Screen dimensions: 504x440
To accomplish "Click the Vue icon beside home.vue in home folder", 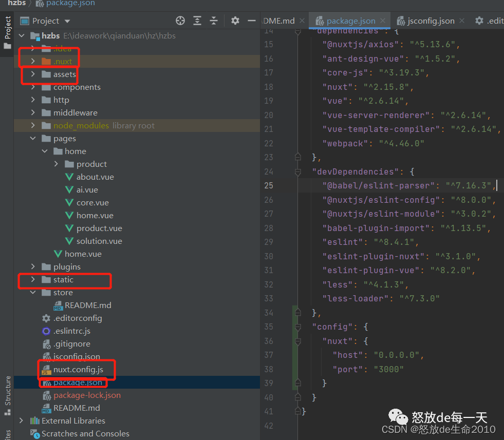I will 69,216.
